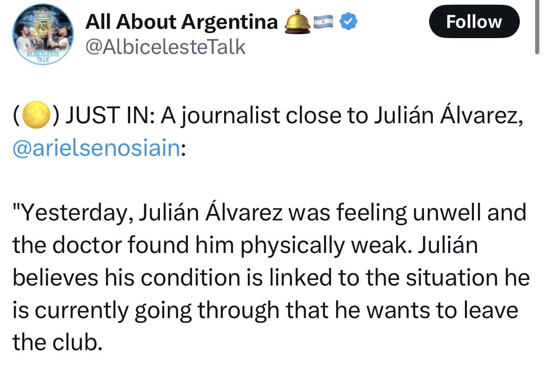544x392 pixels.
Task: Click "feeling unwell" in the quote text
Action: [x=409, y=213]
